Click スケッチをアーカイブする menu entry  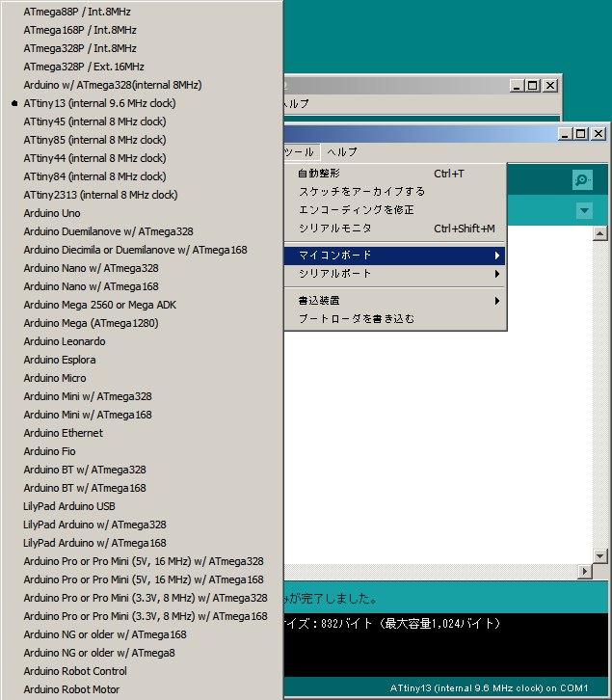coord(394,192)
